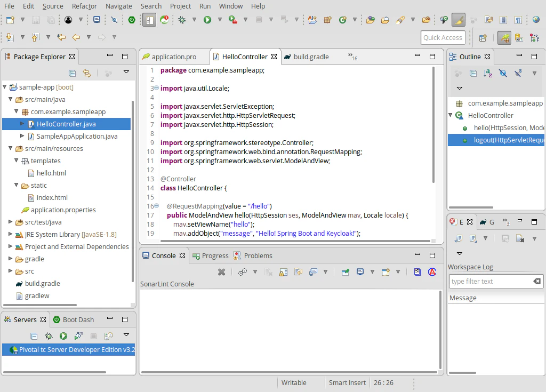Click the Last Edit Location arrow icon
546x392 pixels.
62,37
